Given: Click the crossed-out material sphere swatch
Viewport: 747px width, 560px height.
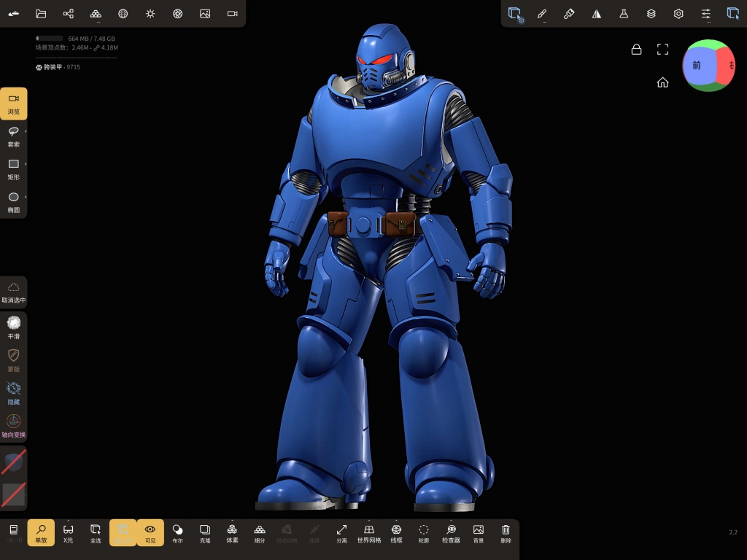Looking at the screenshot, I should tap(14, 462).
